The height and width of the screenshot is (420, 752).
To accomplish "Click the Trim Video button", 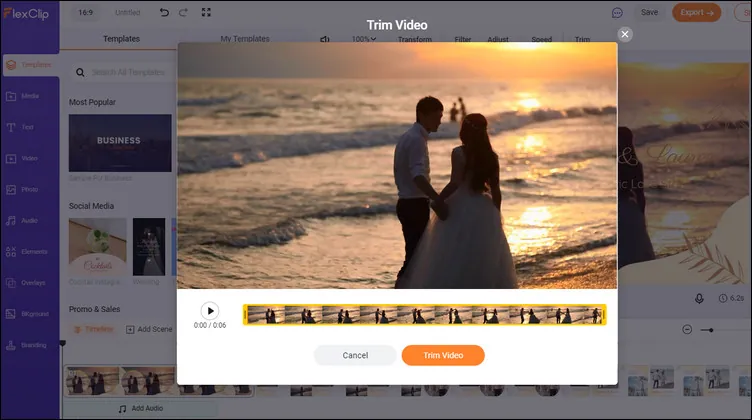I will click(x=443, y=355).
